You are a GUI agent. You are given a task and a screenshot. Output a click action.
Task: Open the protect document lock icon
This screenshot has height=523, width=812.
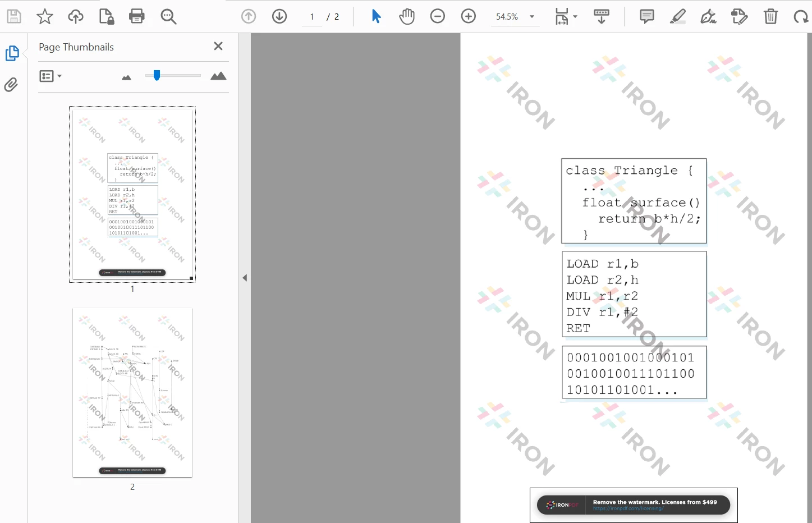pos(106,16)
